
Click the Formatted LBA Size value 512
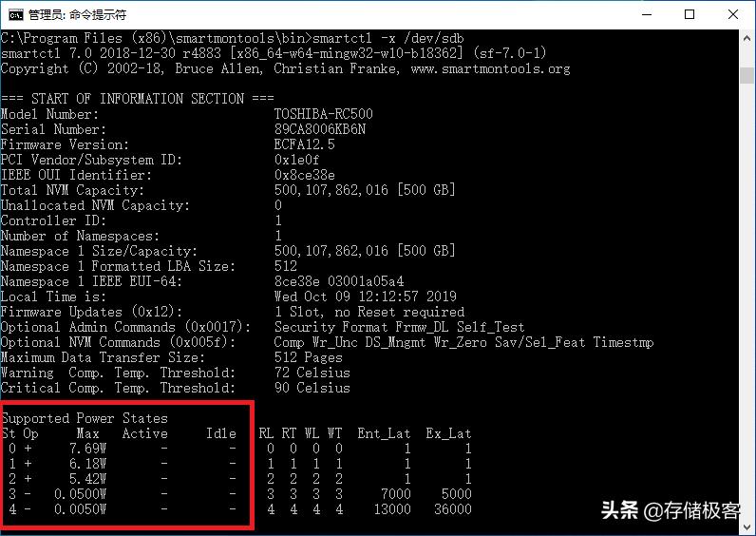[286, 266]
